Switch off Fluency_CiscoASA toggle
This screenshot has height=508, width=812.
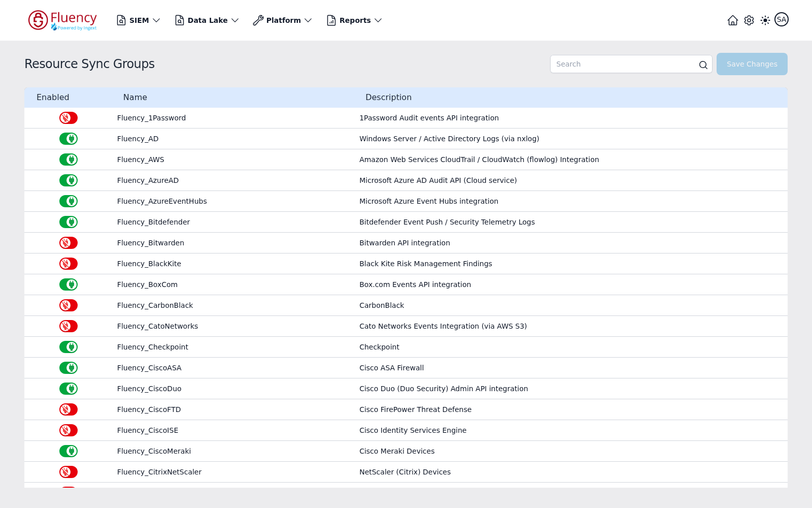[x=69, y=368]
